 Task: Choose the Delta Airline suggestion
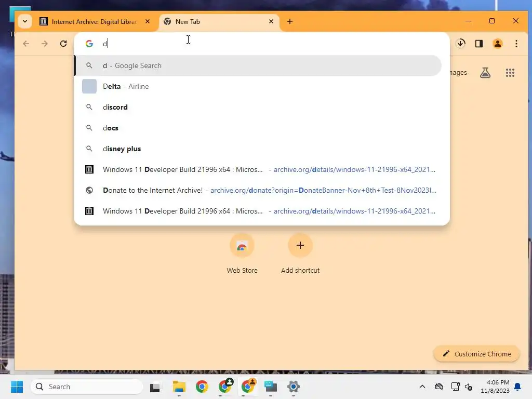point(258,87)
